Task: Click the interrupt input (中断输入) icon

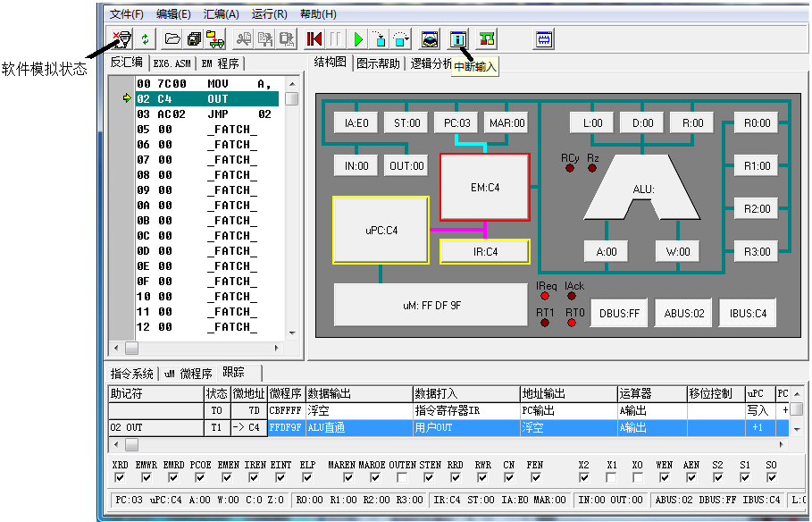Action: click(x=457, y=38)
